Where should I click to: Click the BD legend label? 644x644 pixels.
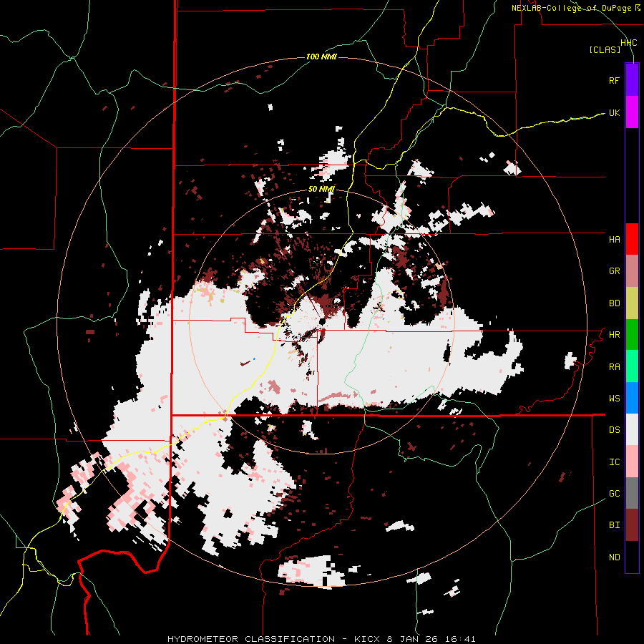pos(614,303)
